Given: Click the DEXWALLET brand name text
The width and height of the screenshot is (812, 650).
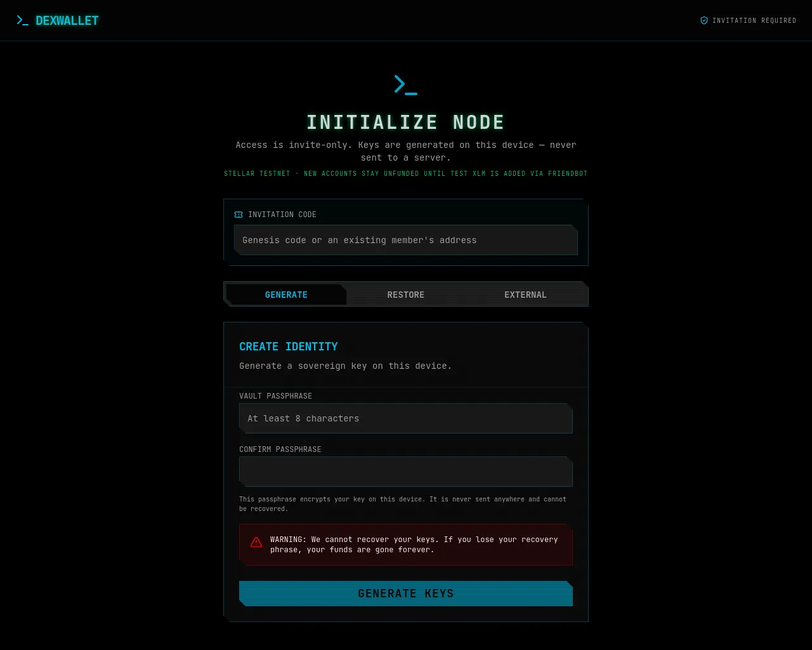Looking at the screenshot, I should [67, 20].
